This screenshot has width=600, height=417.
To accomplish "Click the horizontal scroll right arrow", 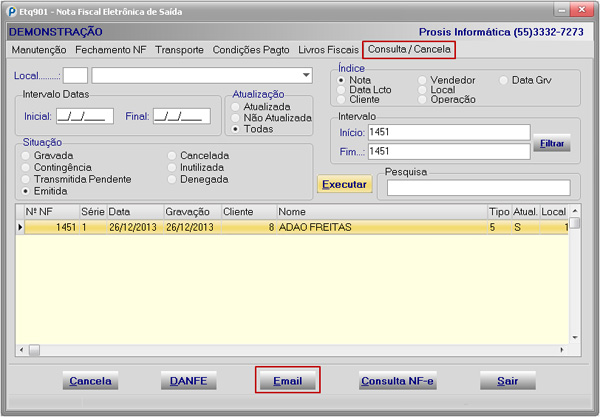I will 562,350.
